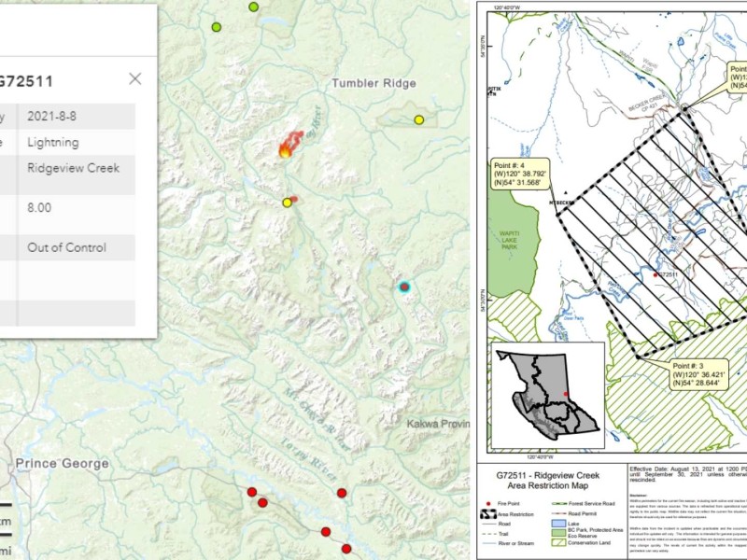747x560 pixels.
Task: Click the red fire marker directly under Torpy River label
Action: tap(342, 493)
